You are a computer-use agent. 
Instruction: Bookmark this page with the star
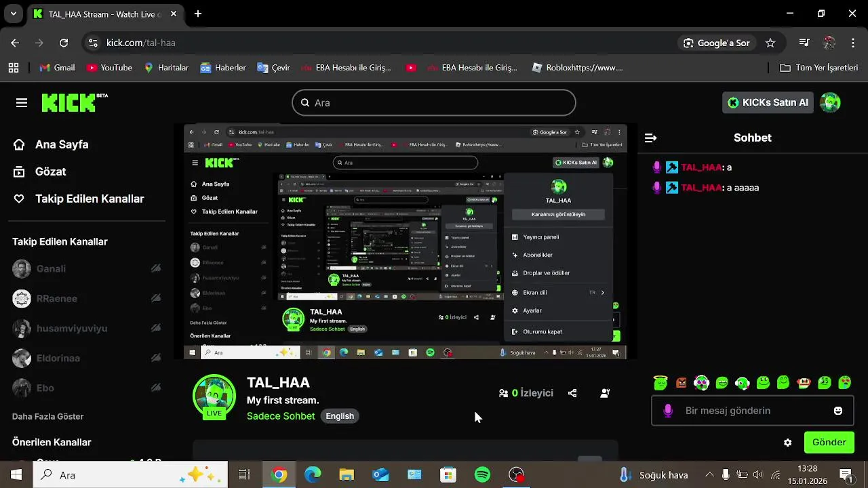(x=770, y=43)
